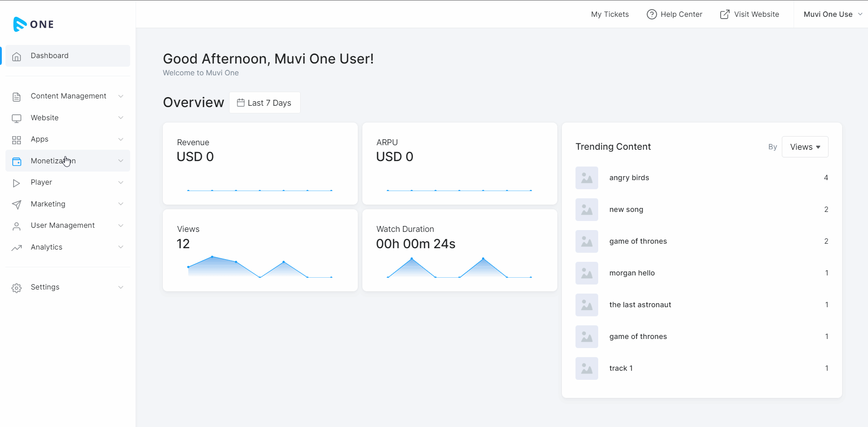Open the My Tickets link
Viewport: 868px width, 427px height.
point(610,15)
